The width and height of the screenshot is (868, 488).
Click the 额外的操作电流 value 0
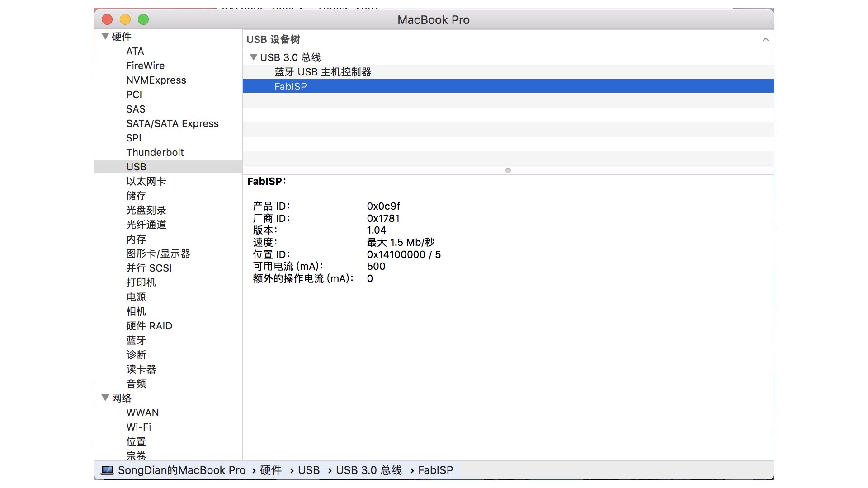[x=370, y=279]
